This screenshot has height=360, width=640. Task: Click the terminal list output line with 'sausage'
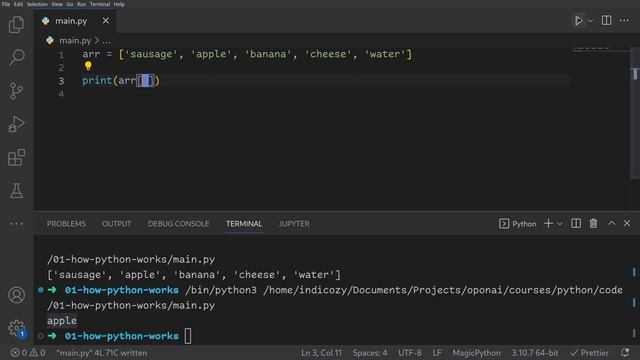coord(194,275)
